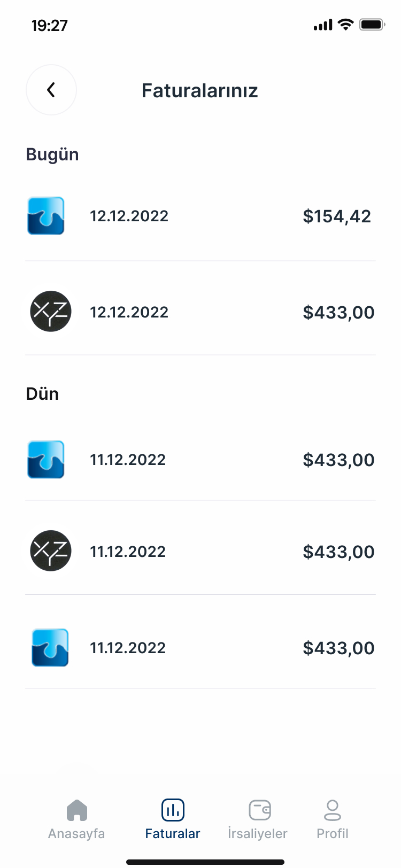Image resolution: width=401 pixels, height=868 pixels.
Task: Select the 12.12.2022 date beside XYZ logo
Action: (129, 312)
